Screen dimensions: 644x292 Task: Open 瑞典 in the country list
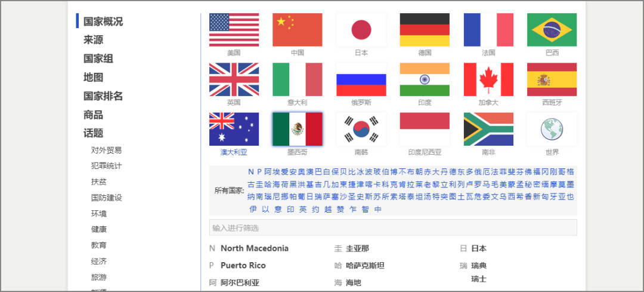(479, 266)
